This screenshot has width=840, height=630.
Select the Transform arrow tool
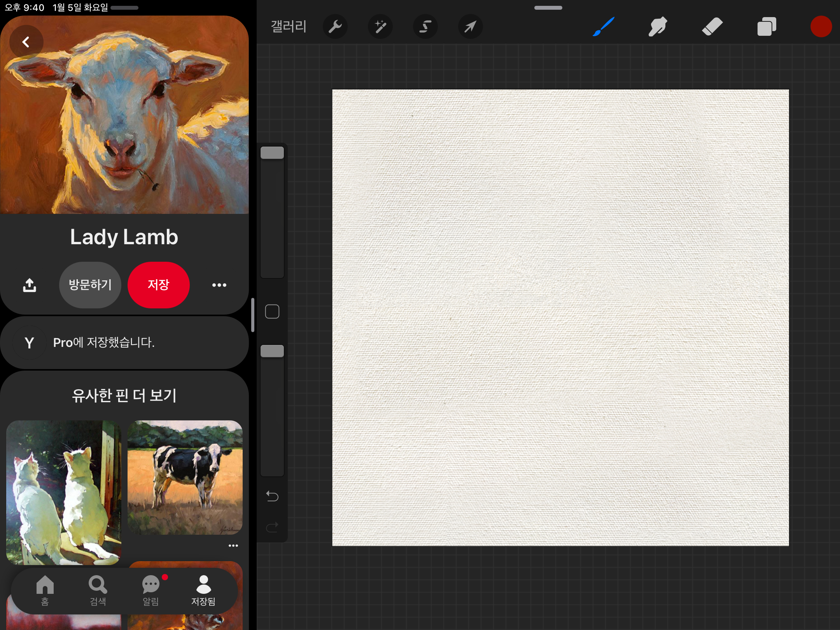(x=470, y=27)
